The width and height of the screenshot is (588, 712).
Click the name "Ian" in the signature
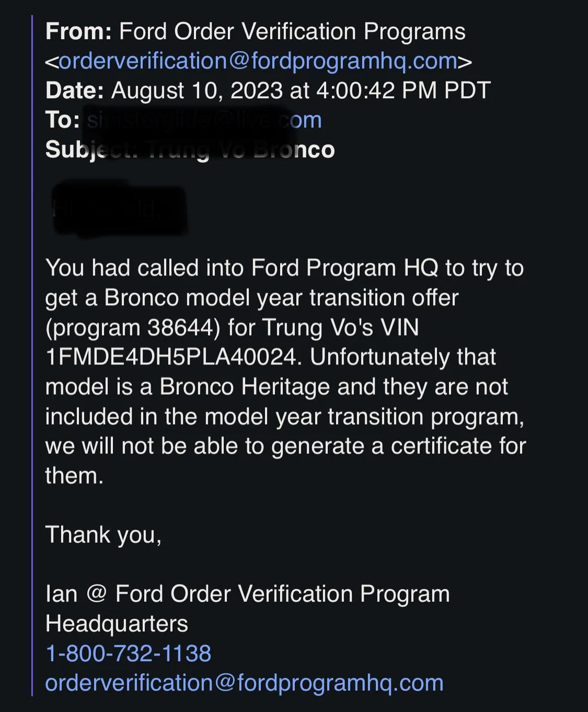(62, 594)
